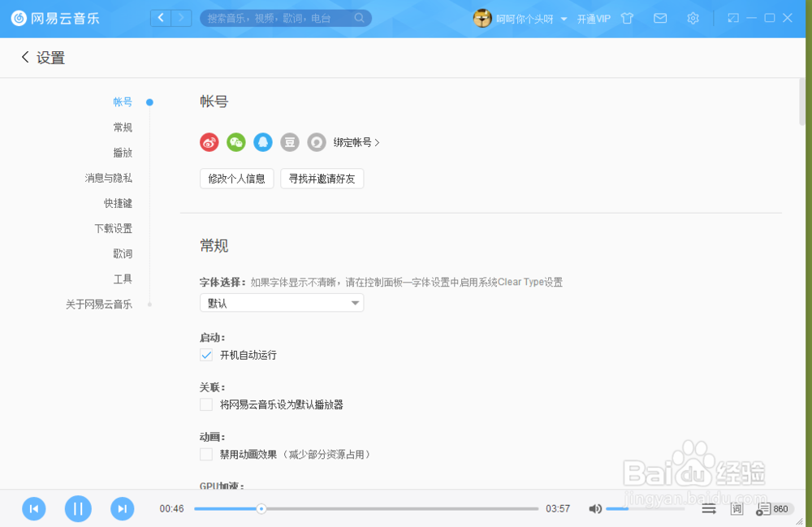The width and height of the screenshot is (812, 527).
Task: Click 寻找并邀请好友 button
Action: (322, 179)
